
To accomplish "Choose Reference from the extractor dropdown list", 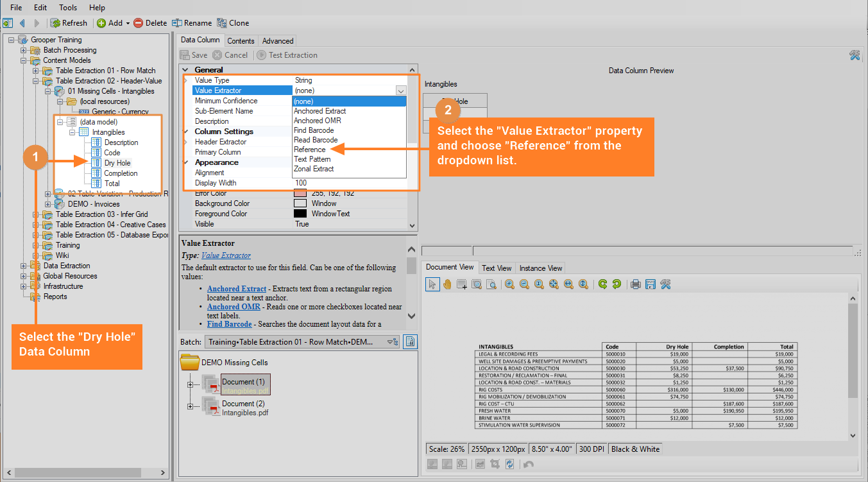I will coord(310,150).
